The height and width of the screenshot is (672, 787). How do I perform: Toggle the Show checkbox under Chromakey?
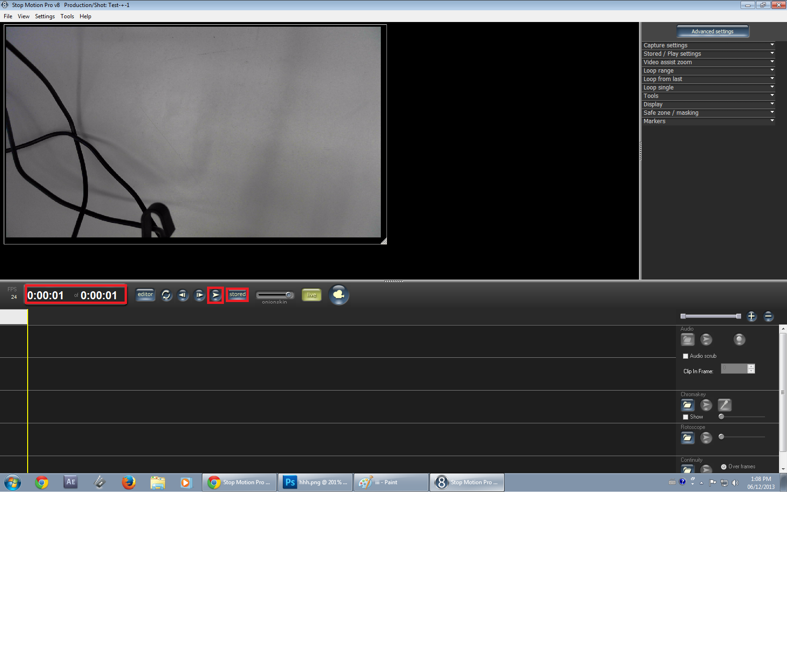[685, 416]
